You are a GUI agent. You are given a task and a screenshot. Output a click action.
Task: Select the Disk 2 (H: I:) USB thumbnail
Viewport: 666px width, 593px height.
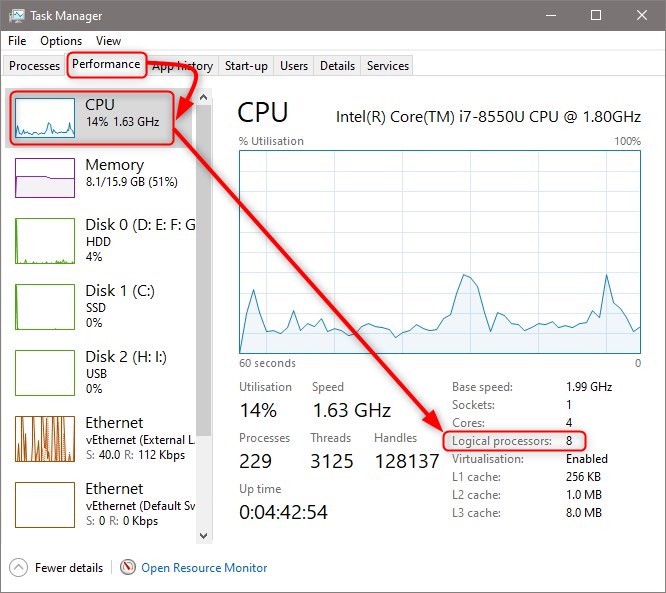(x=45, y=373)
